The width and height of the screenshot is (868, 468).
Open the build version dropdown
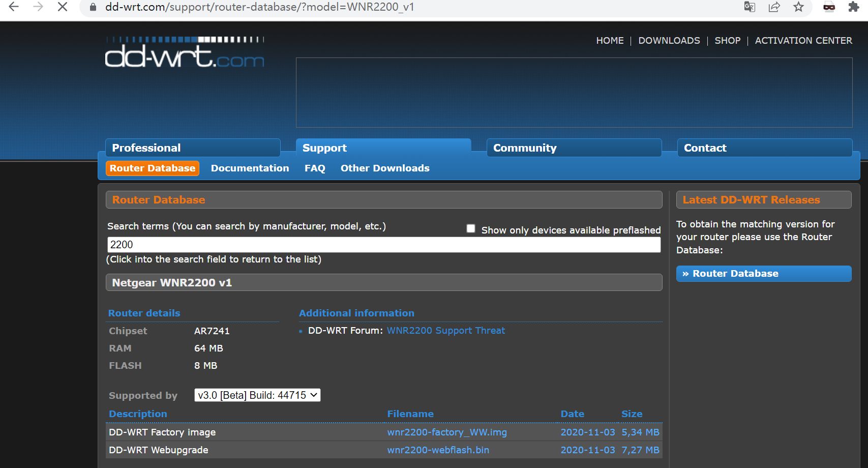pyautogui.click(x=257, y=395)
